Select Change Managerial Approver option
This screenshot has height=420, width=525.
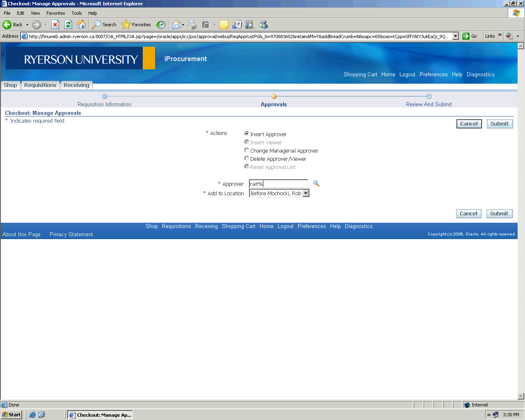(x=247, y=150)
